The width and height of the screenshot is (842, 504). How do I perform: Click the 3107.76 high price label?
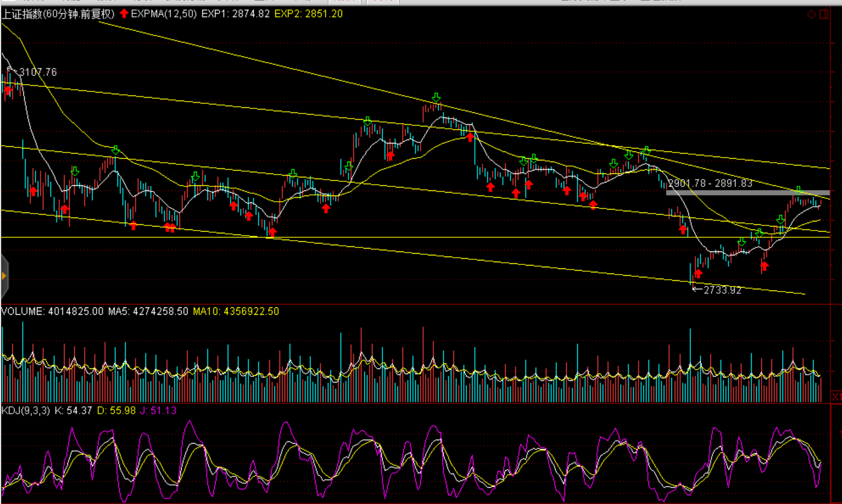[x=37, y=72]
